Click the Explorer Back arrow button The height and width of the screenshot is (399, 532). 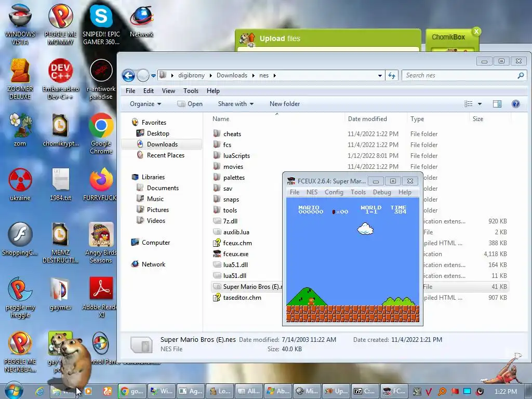[x=128, y=75]
